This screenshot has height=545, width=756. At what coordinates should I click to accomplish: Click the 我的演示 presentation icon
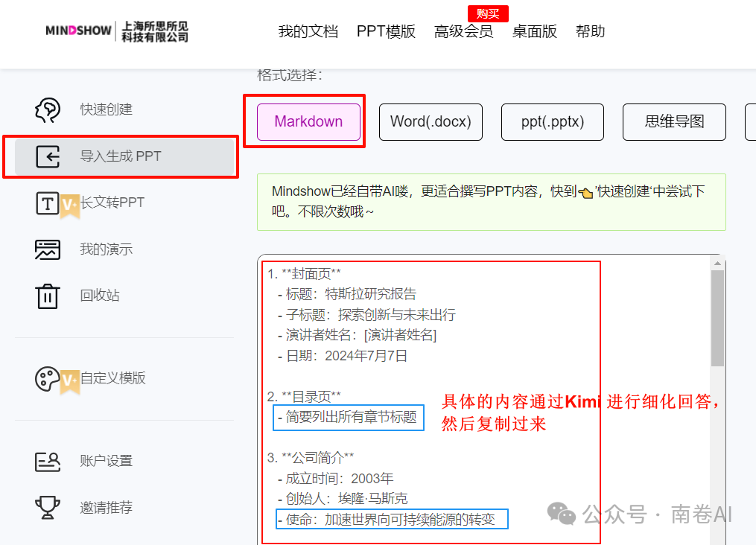48,249
